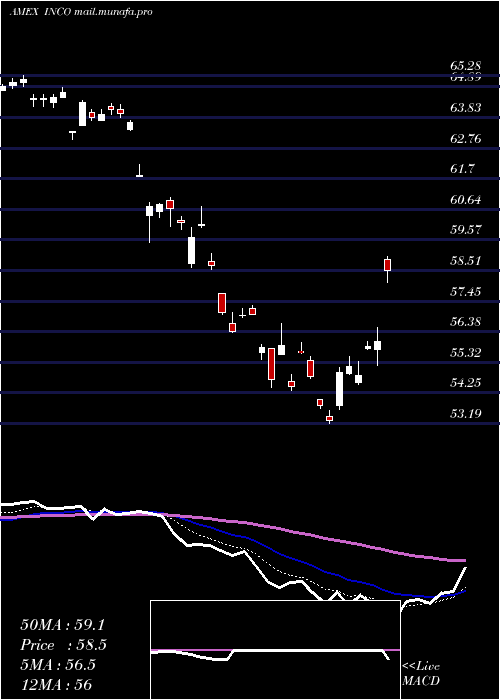Click the <<Live MACD label
Viewport: 500px width, 700px height.
tap(421, 674)
